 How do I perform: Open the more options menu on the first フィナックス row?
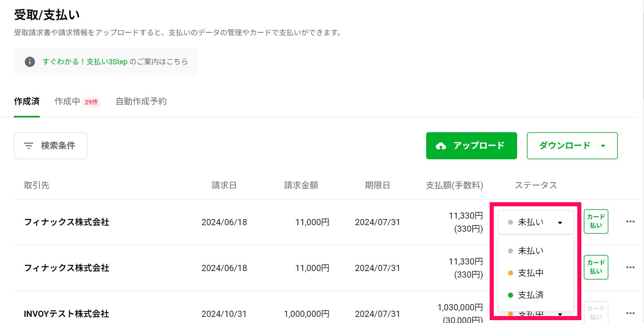pyautogui.click(x=630, y=222)
